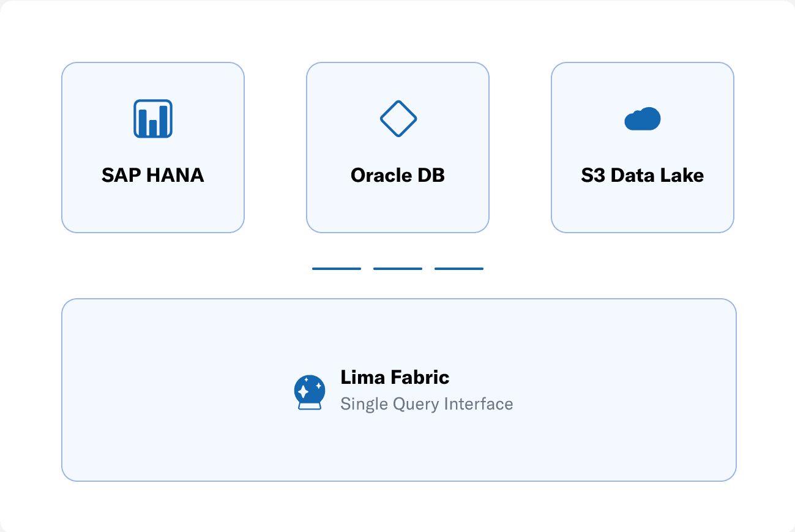Click the Lima Fabric crystal ball icon

310,392
